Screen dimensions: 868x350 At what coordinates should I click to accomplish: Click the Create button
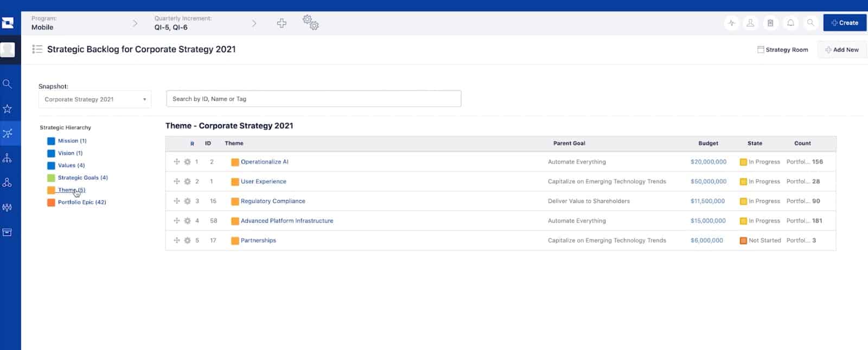pyautogui.click(x=845, y=23)
